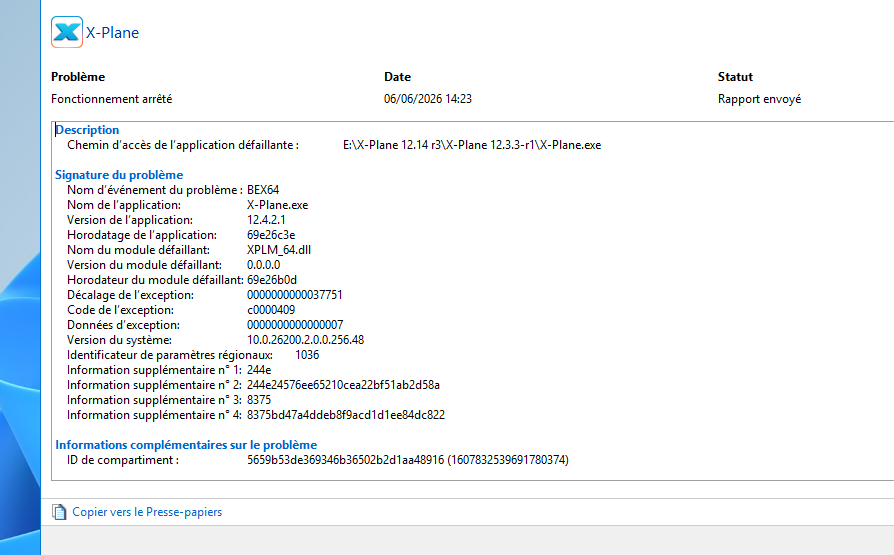Click the 'ID de compartiment' label
This screenshot has width=894, height=555.
(x=123, y=460)
